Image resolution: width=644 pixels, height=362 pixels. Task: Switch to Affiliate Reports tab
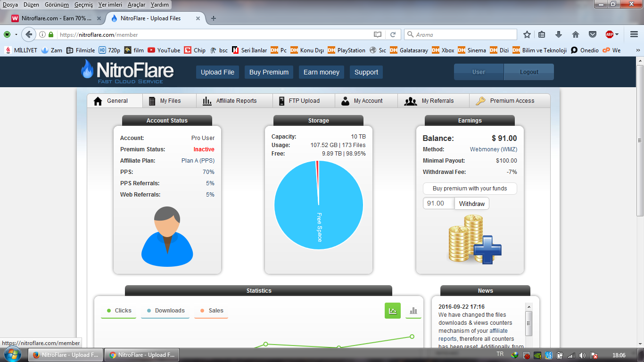click(x=230, y=101)
